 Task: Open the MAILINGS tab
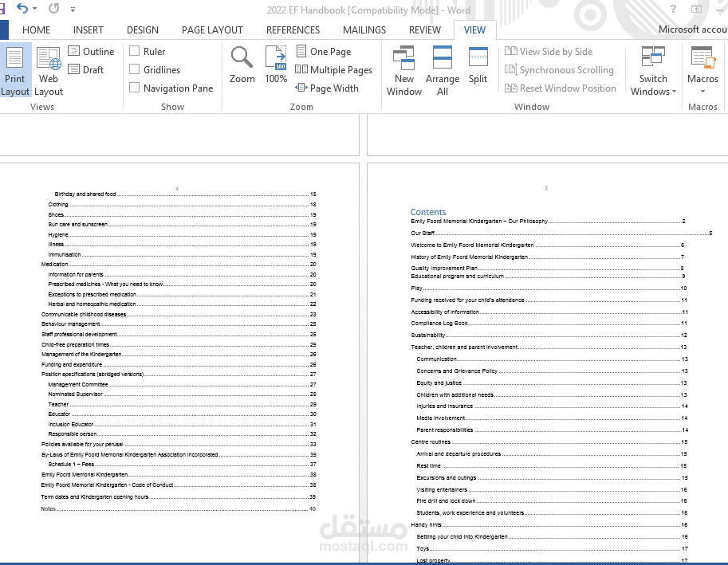tap(364, 30)
